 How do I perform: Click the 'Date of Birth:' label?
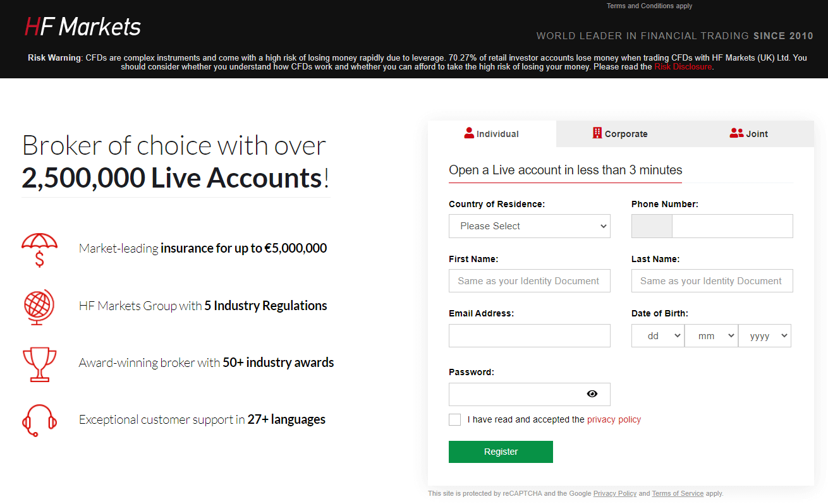pos(660,313)
